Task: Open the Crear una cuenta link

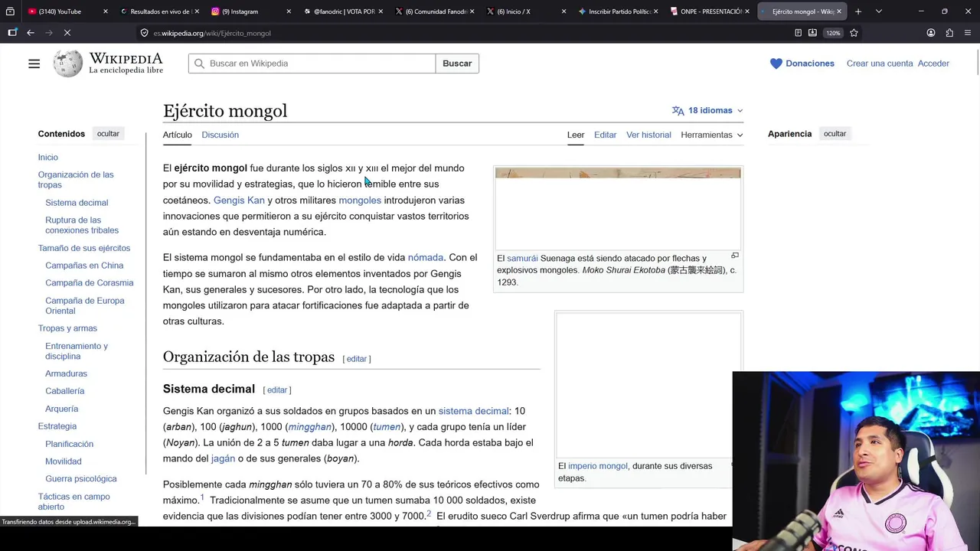Action: (x=880, y=64)
